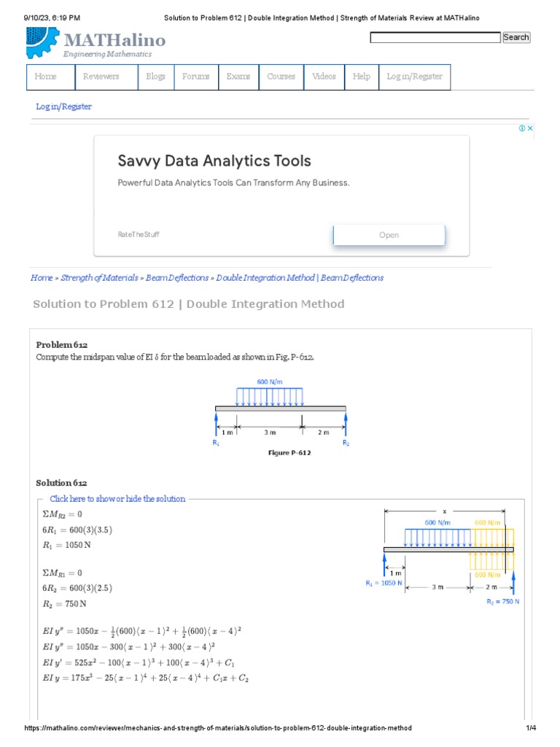The image size is (560, 747).
Task: Open the Videos menu item
Action: [x=324, y=77]
